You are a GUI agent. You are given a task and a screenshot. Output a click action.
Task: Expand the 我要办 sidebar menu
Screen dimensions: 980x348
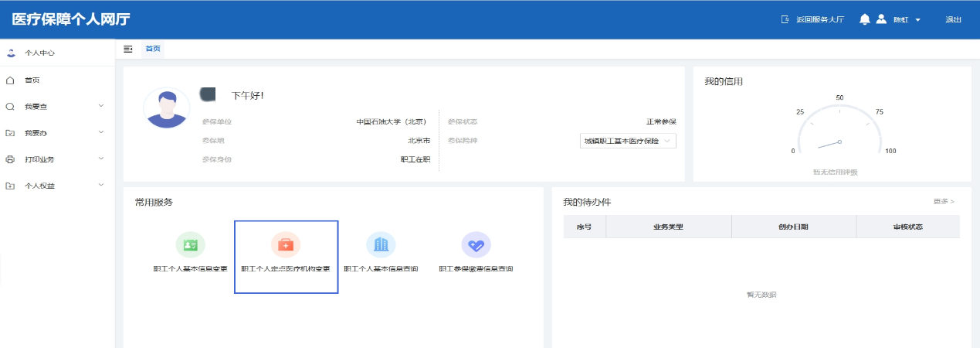coord(54,133)
